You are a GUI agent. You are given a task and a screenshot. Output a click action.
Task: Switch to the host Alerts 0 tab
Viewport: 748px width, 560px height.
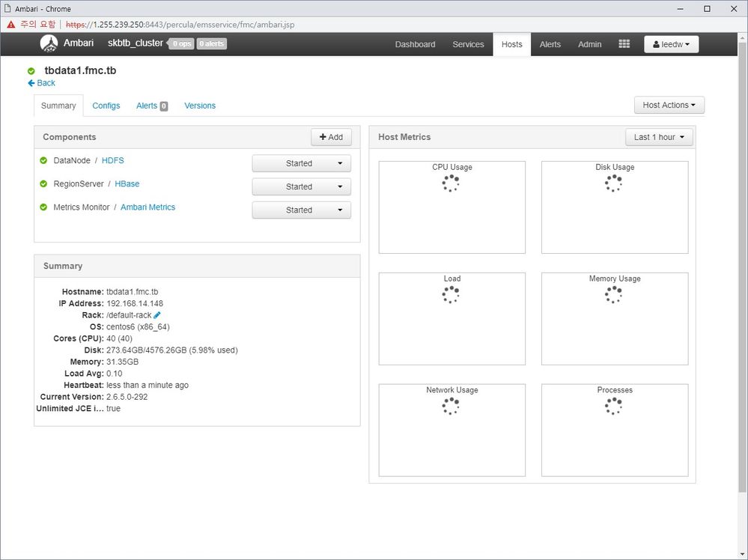152,106
